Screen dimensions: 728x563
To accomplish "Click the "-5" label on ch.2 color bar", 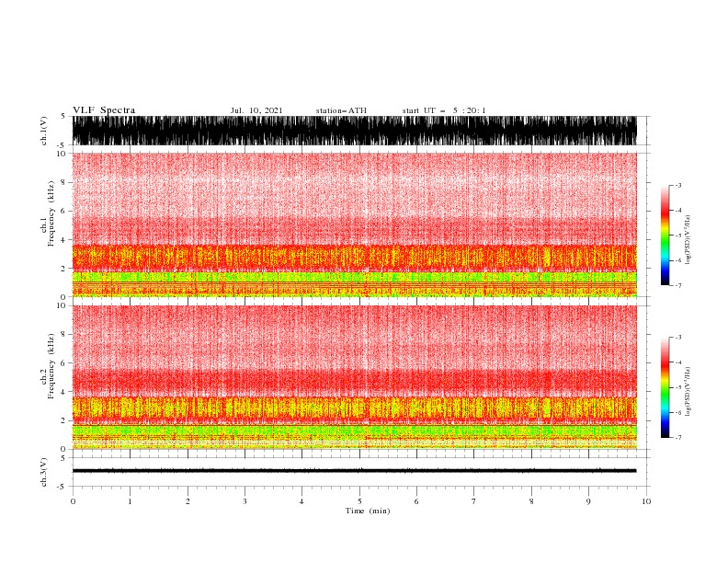I will (678, 387).
